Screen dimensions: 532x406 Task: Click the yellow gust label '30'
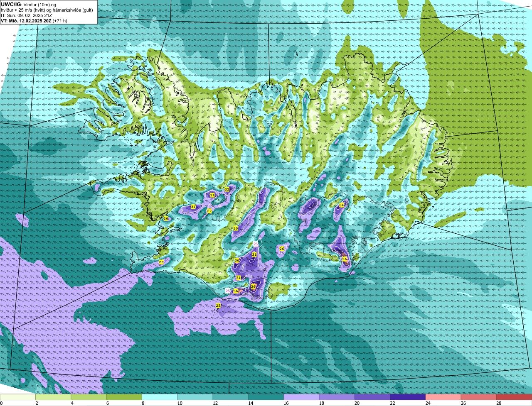[x=236, y=228]
